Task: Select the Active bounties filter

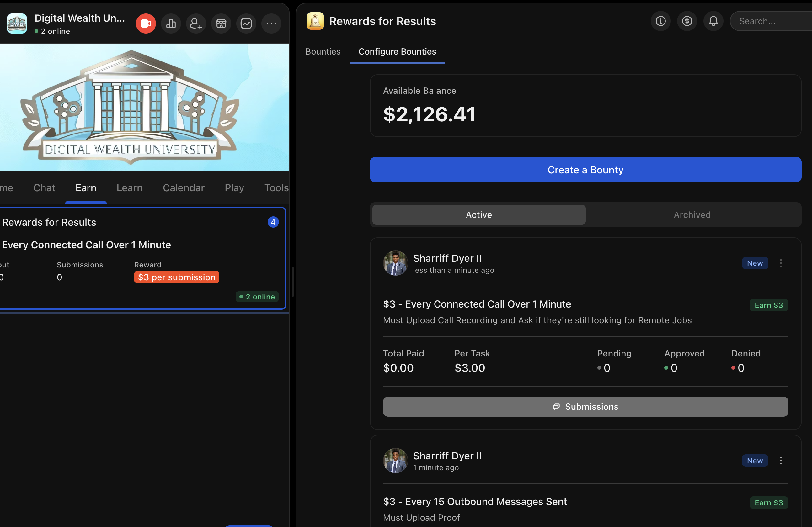Action: point(479,215)
